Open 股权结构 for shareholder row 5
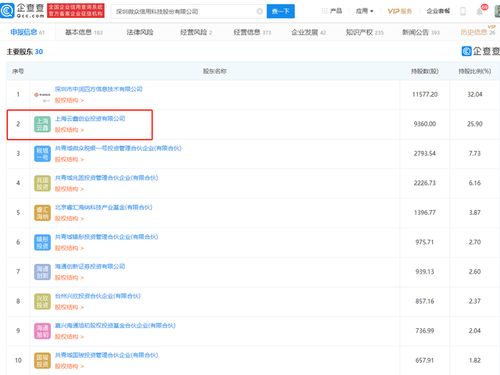 coord(69,218)
